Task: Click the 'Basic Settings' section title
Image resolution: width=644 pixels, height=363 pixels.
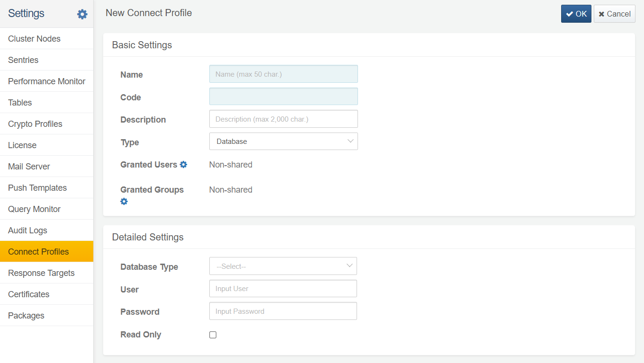Action: (x=142, y=45)
